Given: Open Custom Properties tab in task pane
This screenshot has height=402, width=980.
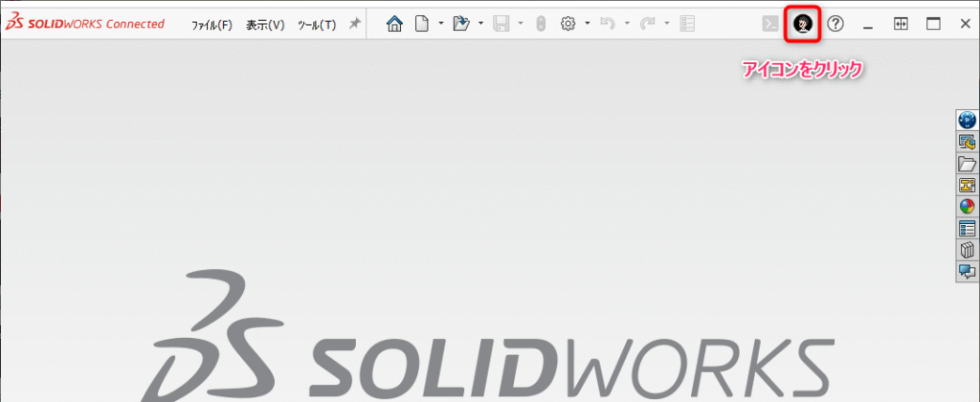Looking at the screenshot, I should pyautogui.click(x=967, y=228).
